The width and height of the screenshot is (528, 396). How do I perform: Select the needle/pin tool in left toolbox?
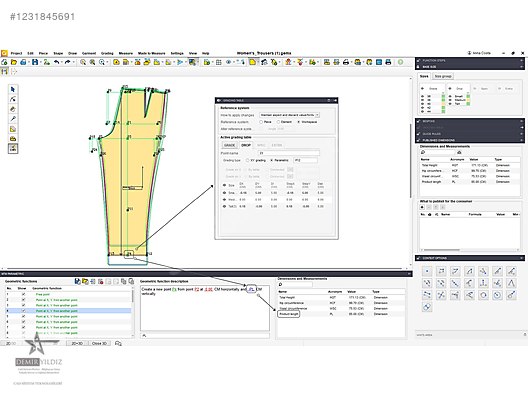[13, 119]
